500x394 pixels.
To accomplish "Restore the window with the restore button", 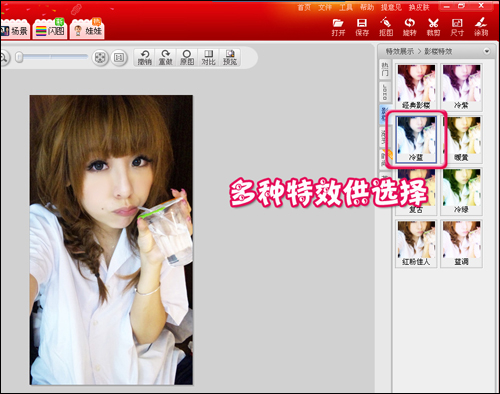I will [462, 6].
